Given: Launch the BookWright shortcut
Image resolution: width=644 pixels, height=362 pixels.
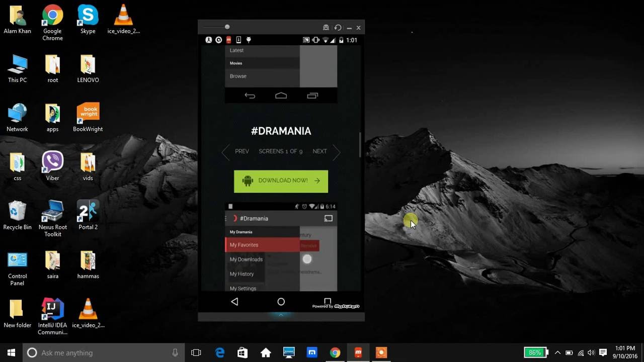Looking at the screenshot, I should click(x=88, y=118).
